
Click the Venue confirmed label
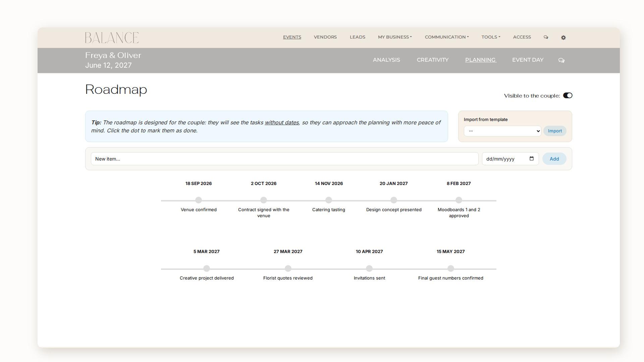(x=199, y=210)
